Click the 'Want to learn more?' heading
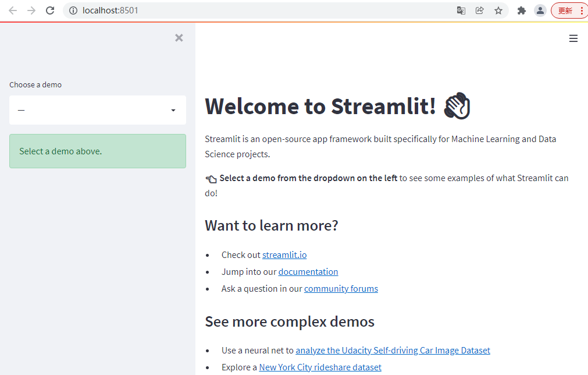 click(272, 225)
